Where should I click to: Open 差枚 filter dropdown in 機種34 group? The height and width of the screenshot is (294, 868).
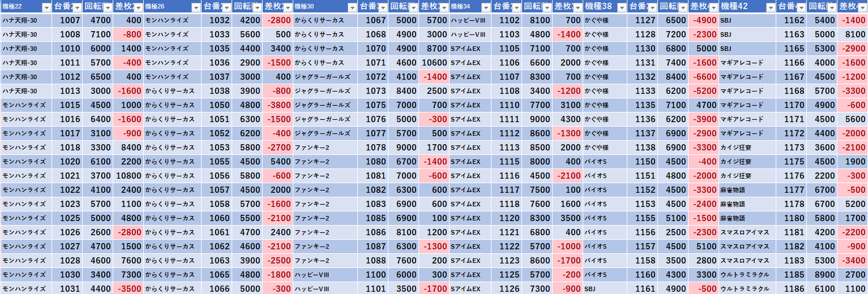click(x=577, y=7)
